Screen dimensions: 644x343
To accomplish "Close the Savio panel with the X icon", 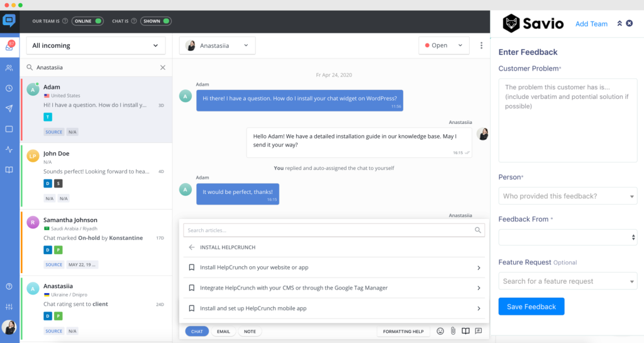I will [x=629, y=23].
